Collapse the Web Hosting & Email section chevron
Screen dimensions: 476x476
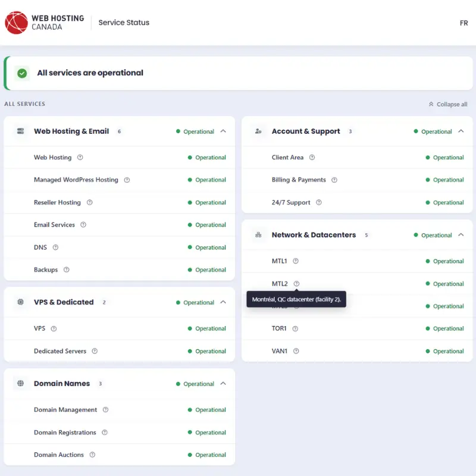(x=223, y=131)
